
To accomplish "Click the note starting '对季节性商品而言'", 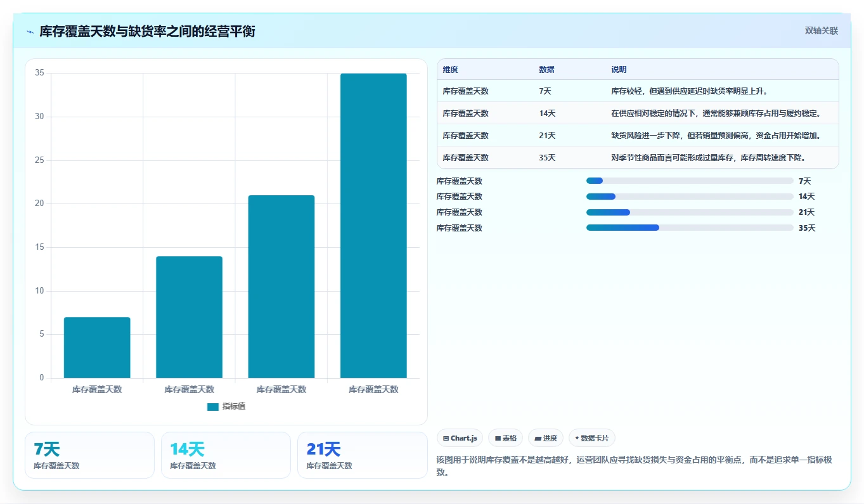I will (x=709, y=158).
